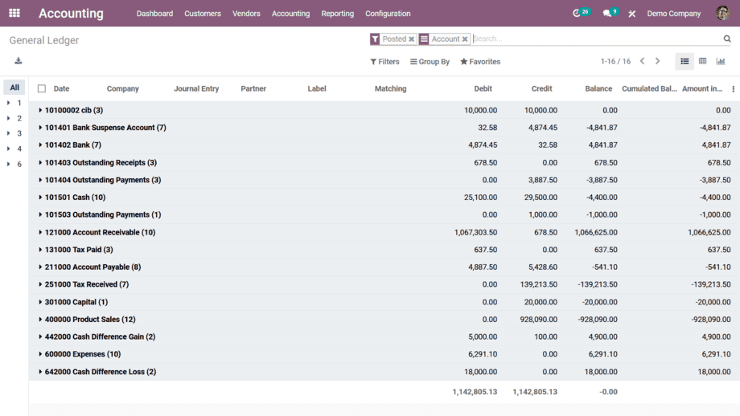
Task: Open the Vendors menu
Action: [x=246, y=14]
